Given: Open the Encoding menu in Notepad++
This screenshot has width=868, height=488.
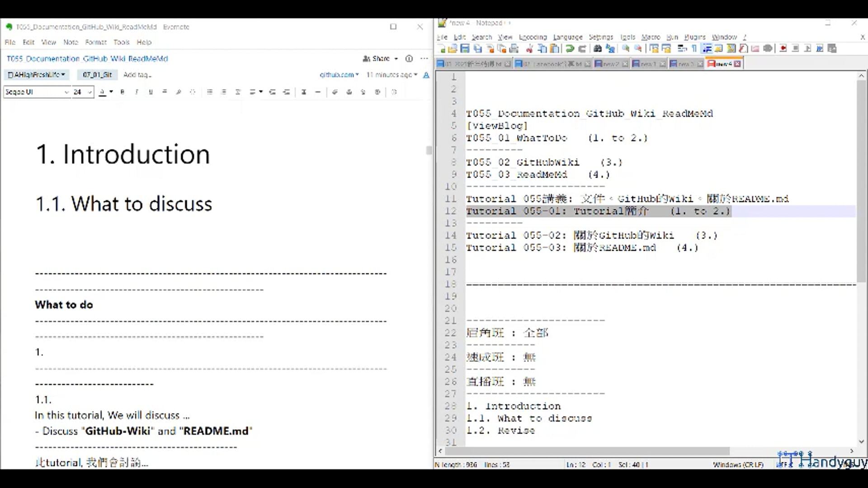Looking at the screenshot, I should pyautogui.click(x=533, y=37).
